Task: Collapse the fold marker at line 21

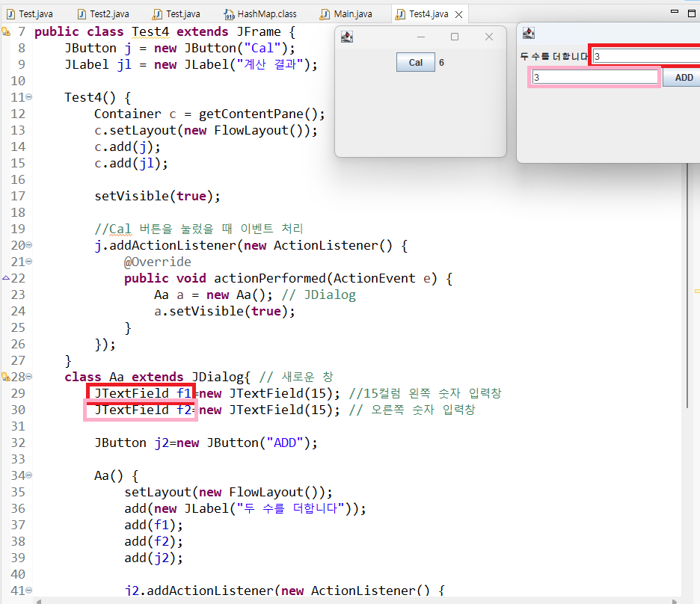Action: click(29, 262)
